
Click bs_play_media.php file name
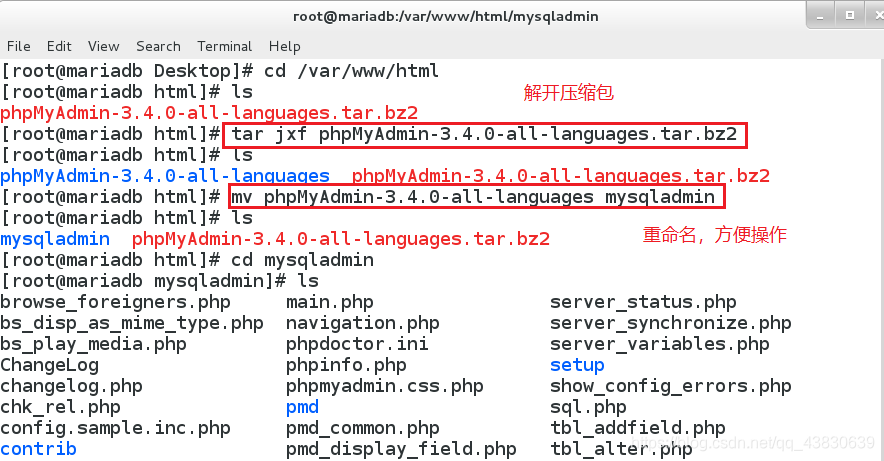93,344
